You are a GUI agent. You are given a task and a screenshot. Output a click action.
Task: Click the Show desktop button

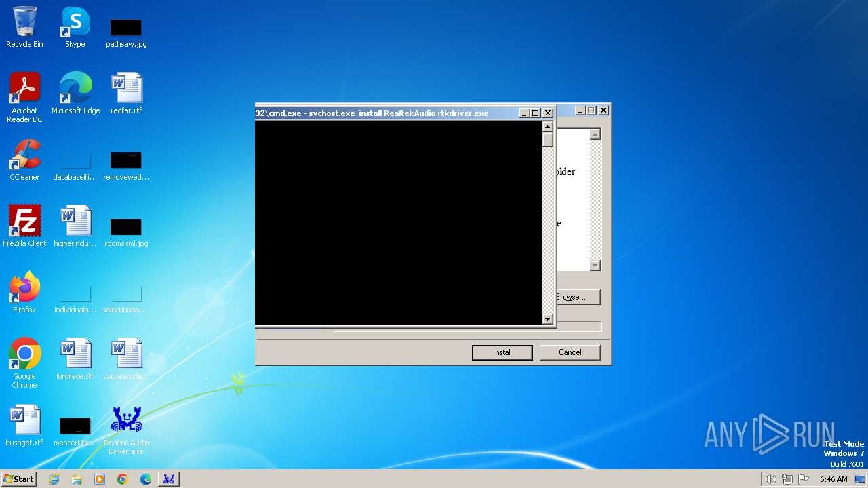coord(860,479)
